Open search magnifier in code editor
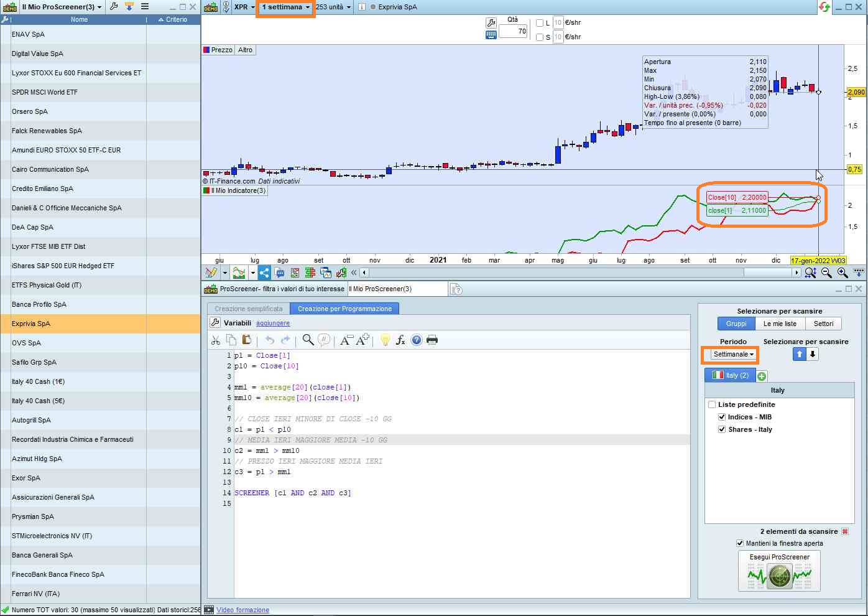This screenshot has height=616, width=868. 308,340
